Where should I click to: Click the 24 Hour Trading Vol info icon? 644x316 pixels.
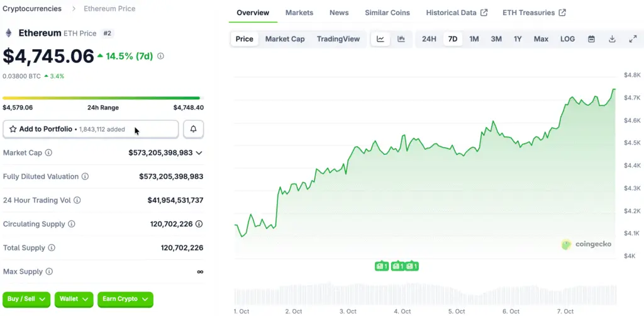77,200
